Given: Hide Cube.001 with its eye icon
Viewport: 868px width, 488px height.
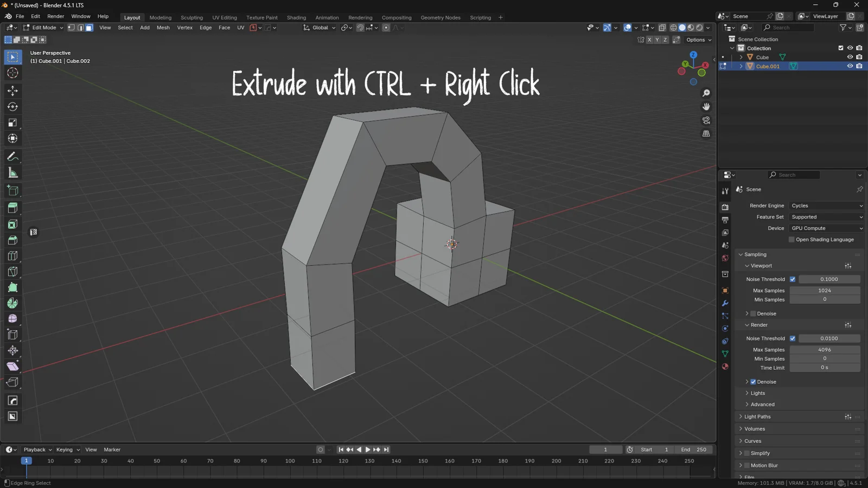Looking at the screenshot, I should pyautogui.click(x=850, y=66).
